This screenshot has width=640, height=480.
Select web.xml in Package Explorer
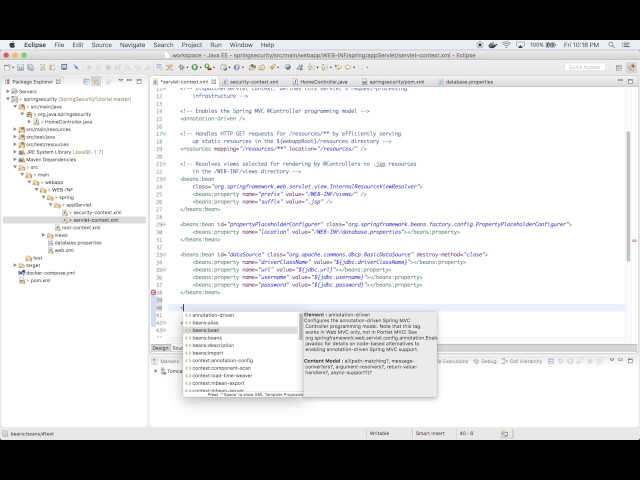(64, 250)
